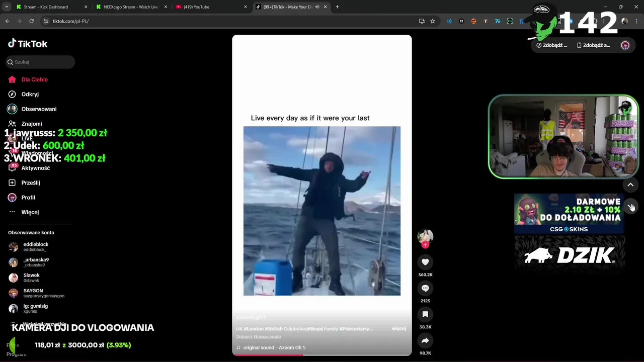644x362 pixels.
Task: Like the video with the heart icon
Action: pos(425,262)
